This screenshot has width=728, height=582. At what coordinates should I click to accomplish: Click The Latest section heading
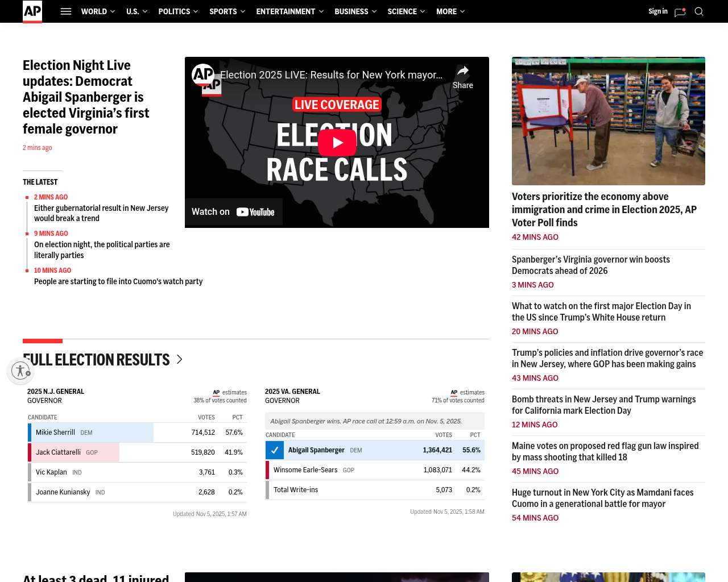point(40,182)
